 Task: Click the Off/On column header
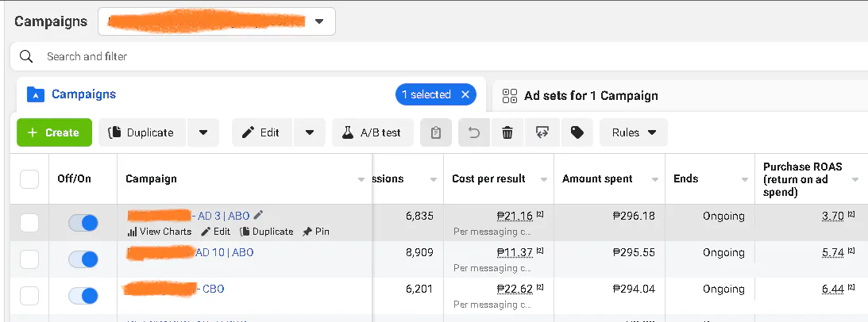[x=74, y=179]
